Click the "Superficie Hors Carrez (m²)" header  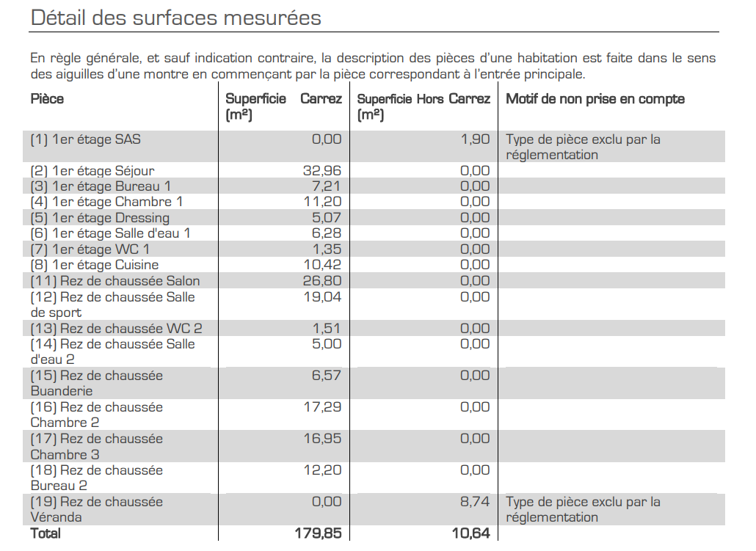424,106
